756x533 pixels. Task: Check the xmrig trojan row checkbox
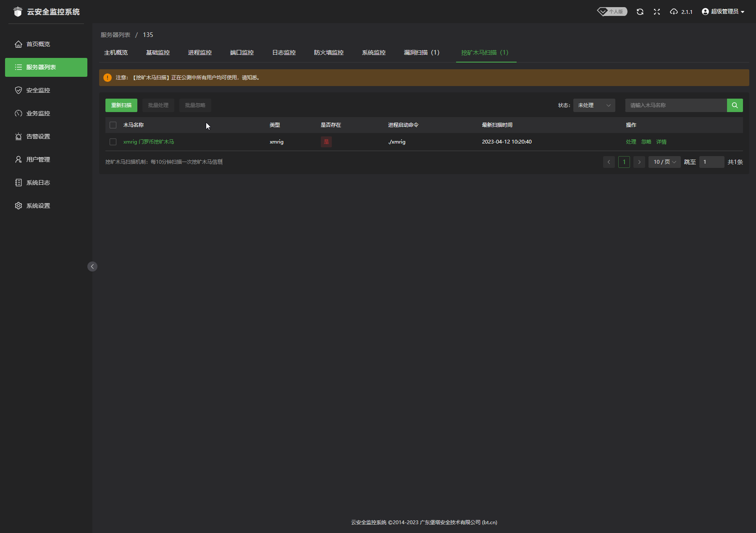113,142
